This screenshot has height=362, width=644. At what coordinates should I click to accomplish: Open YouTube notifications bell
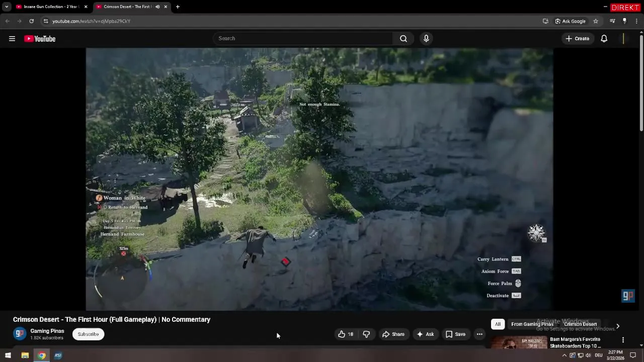tap(604, 39)
